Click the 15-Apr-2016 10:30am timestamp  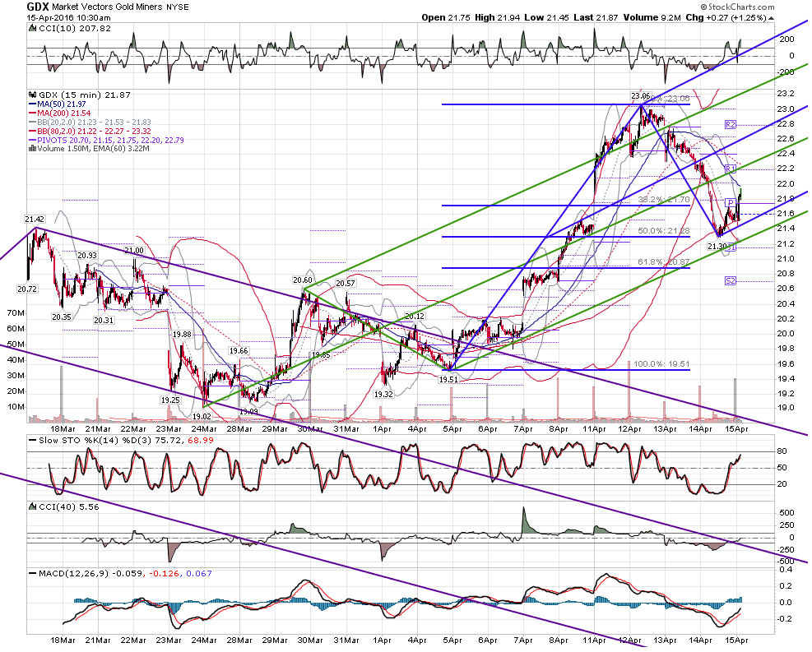(x=69, y=17)
